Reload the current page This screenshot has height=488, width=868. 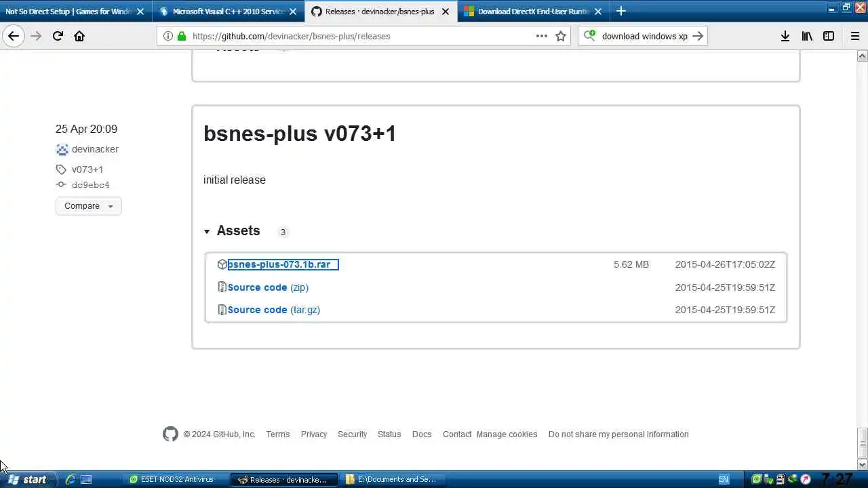[x=58, y=36]
